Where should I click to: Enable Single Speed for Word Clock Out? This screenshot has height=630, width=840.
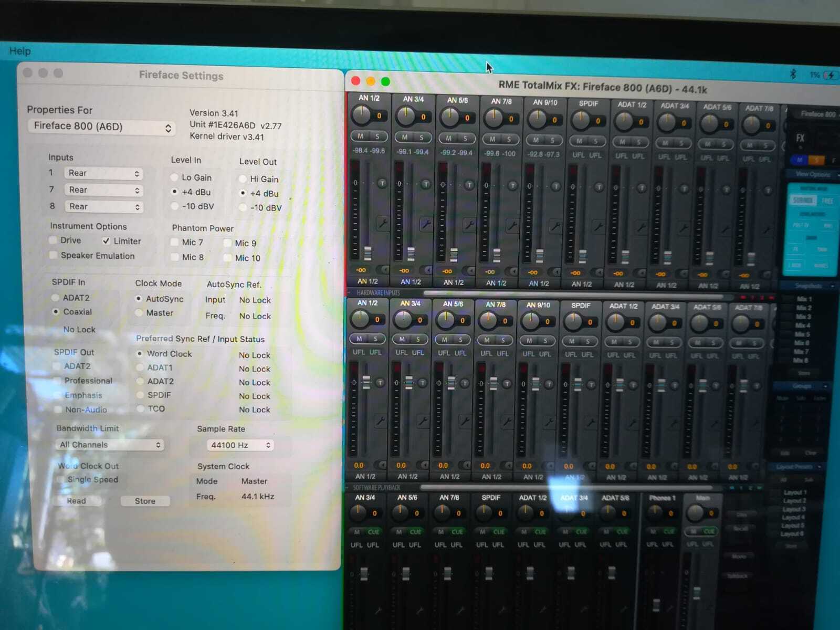click(61, 479)
